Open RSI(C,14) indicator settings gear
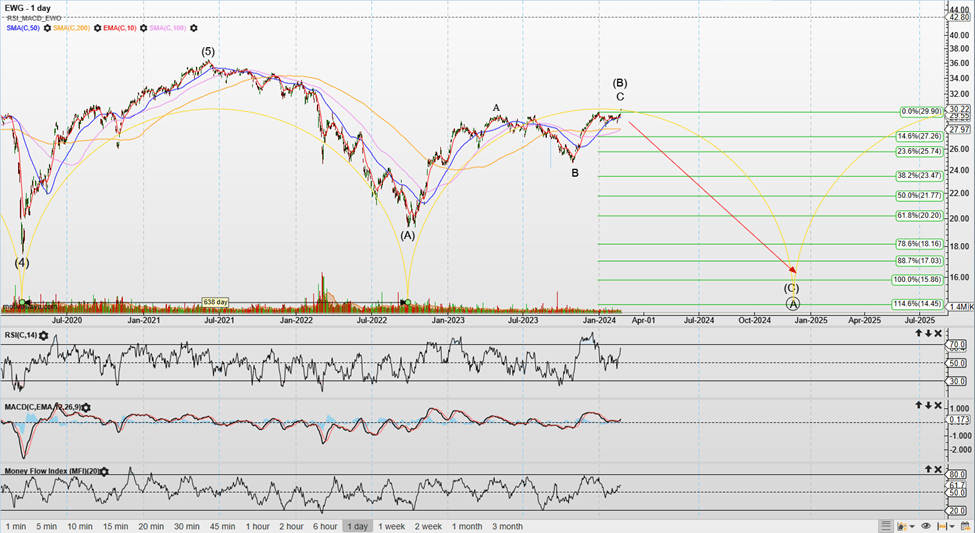The width and height of the screenshot is (975, 533). click(44, 335)
